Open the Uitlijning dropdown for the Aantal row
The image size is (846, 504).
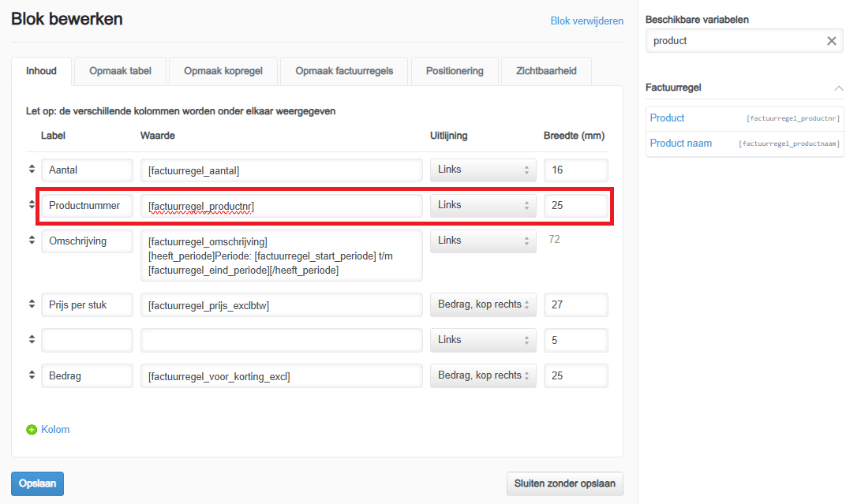483,170
